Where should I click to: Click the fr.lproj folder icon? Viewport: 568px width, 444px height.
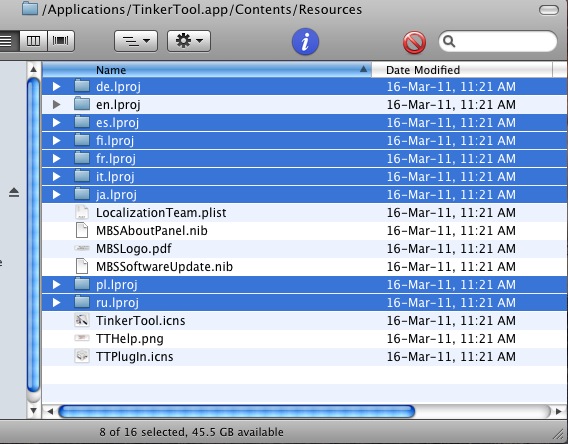tap(82, 158)
